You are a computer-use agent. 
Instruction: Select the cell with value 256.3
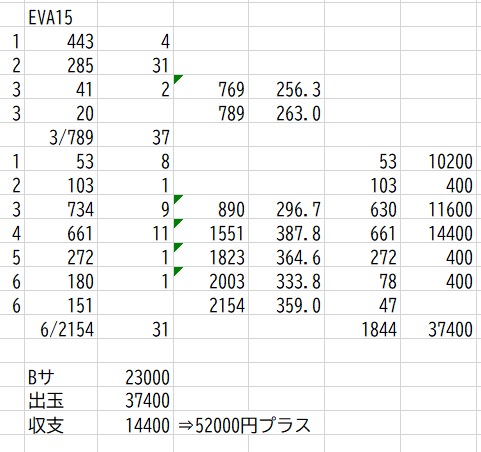tap(286, 87)
